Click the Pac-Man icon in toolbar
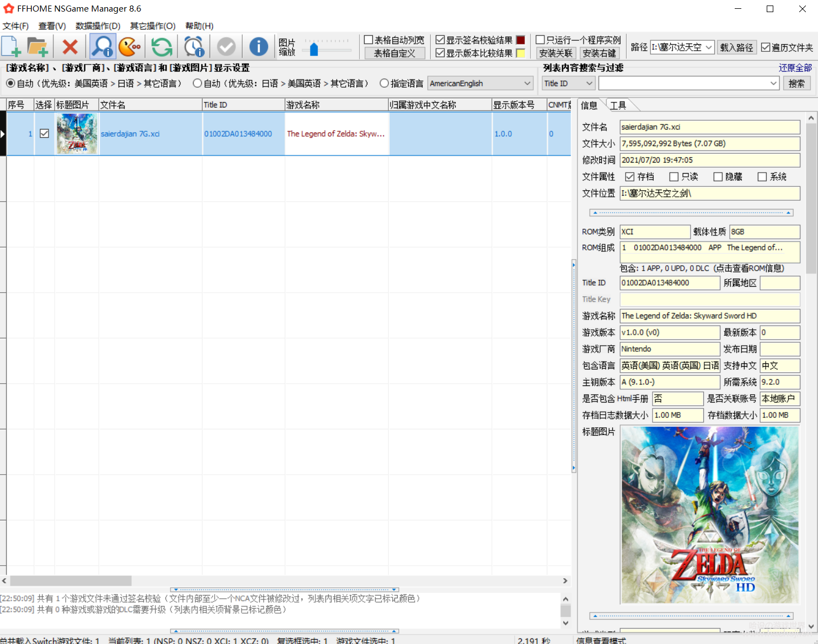The height and width of the screenshot is (644, 818). point(130,47)
